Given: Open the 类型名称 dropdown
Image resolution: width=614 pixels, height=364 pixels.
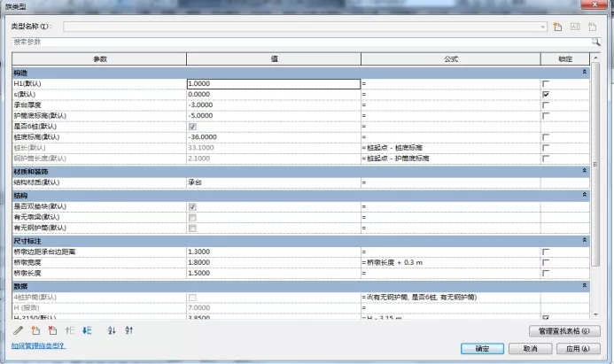Looking at the screenshot, I should (x=542, y=27).
